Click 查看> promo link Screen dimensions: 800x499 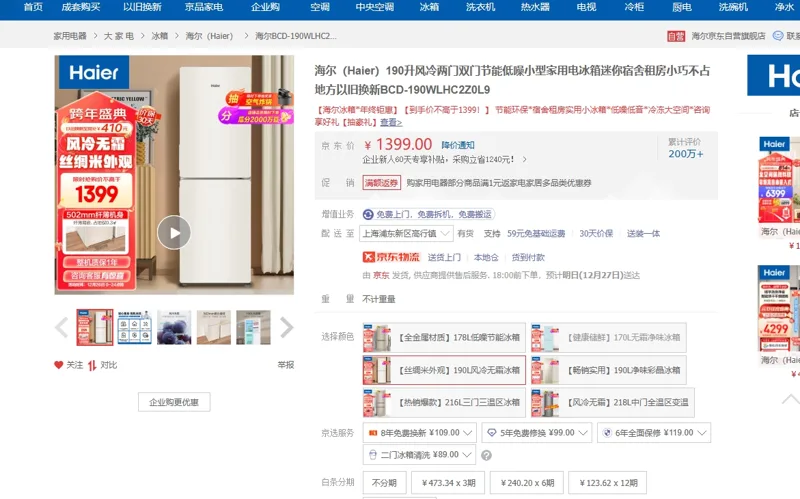coord(391,122)
